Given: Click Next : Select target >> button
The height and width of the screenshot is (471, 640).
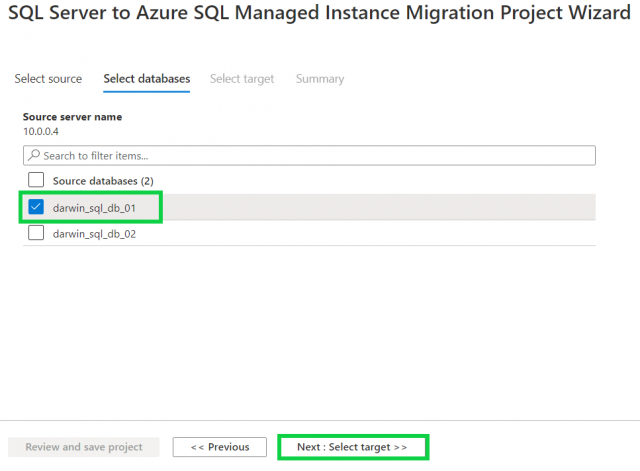Looking at the screenshot, I should [x=352, y=447].
